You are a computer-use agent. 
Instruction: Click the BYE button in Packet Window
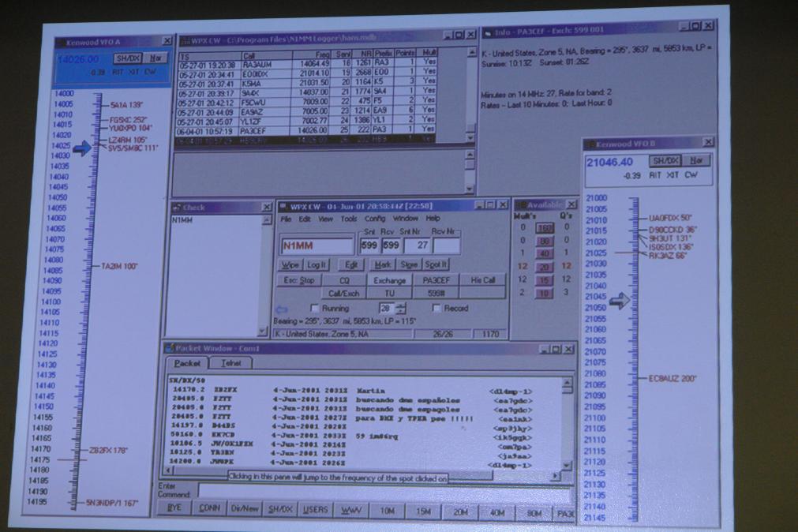coord(174,508)
